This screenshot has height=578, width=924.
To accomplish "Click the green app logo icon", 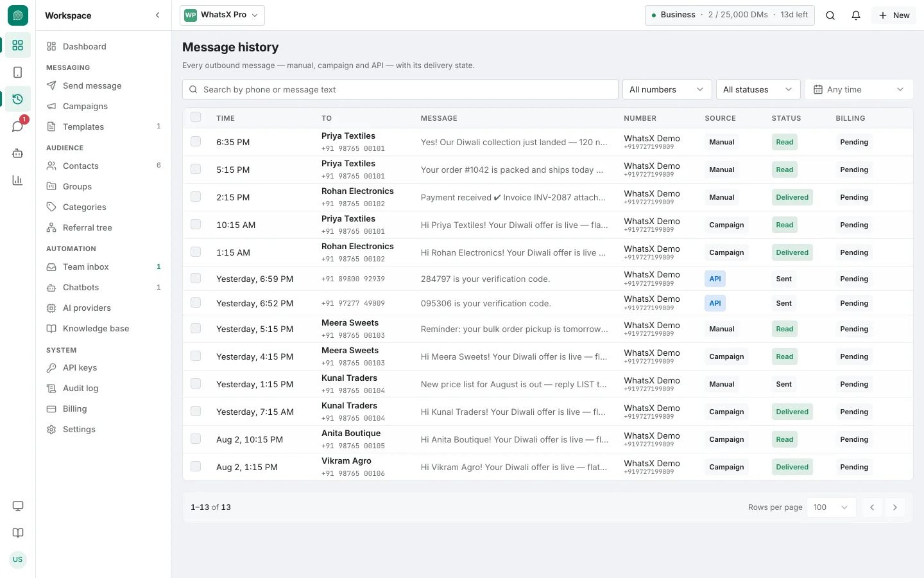I will point(17,15).
